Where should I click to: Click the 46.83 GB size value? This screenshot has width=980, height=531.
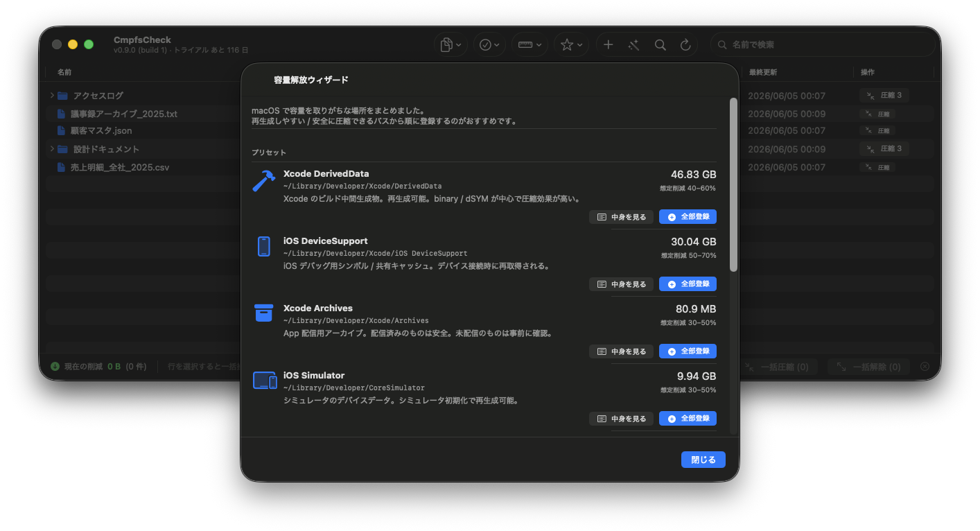click(x=694, y=175)
